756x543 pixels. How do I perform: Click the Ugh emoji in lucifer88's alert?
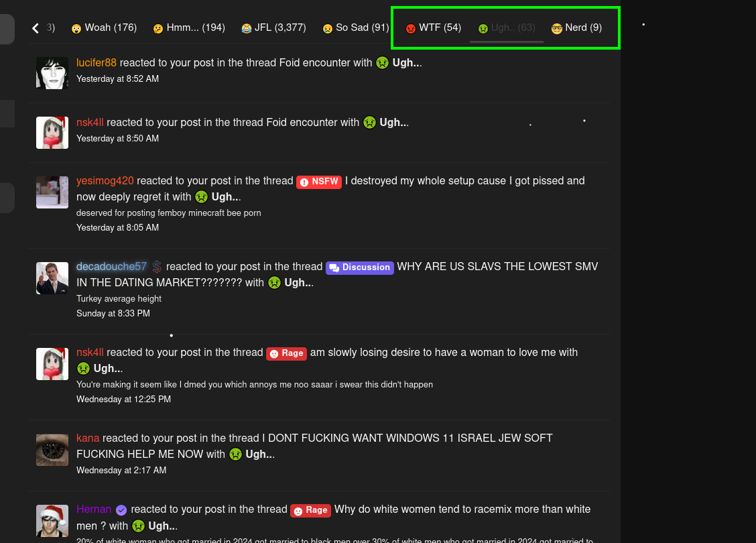(x=382, y=63)
